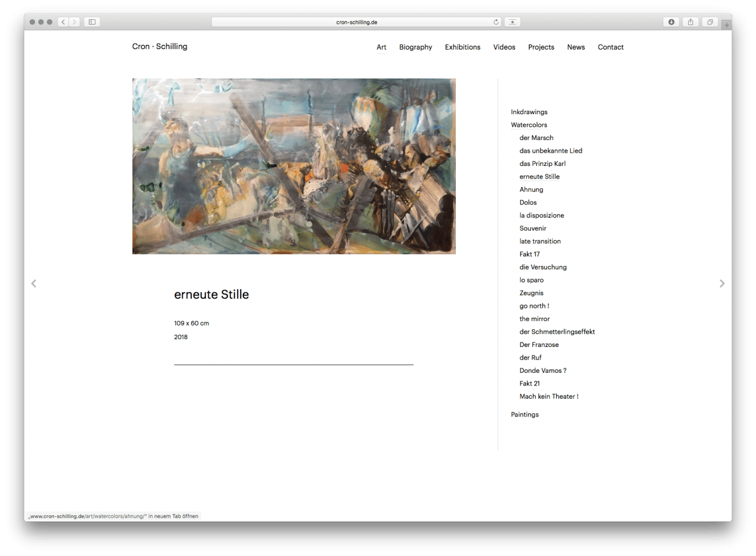Open das unbekannte Lied watercolor
The image size is (756, 556).
[x=550, y=151]
